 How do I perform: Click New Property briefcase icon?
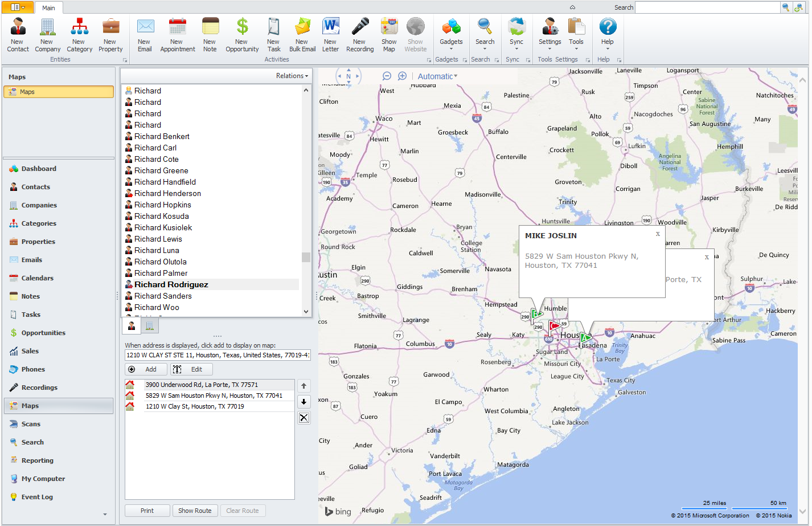[110, 35]
